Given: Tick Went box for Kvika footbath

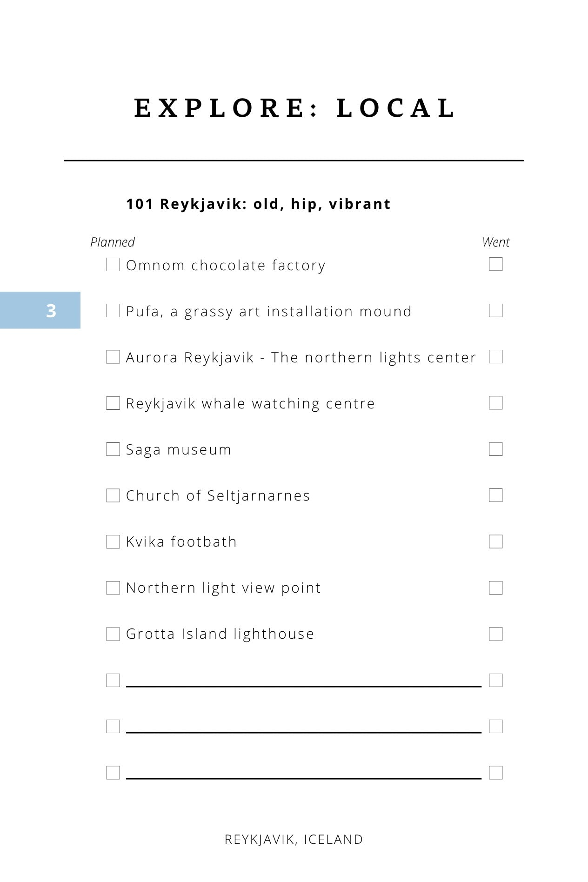Looking at the screenshot, I should [x=496, y=541].
